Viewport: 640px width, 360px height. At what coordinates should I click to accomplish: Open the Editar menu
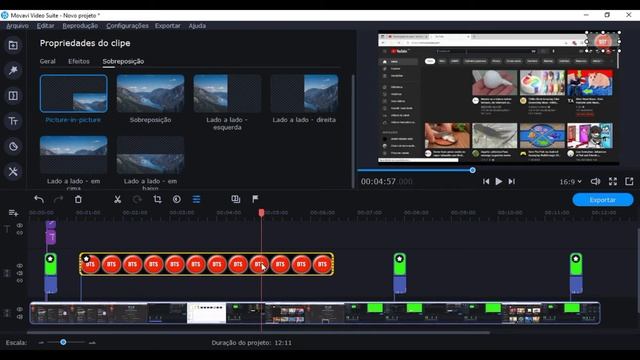45,26
